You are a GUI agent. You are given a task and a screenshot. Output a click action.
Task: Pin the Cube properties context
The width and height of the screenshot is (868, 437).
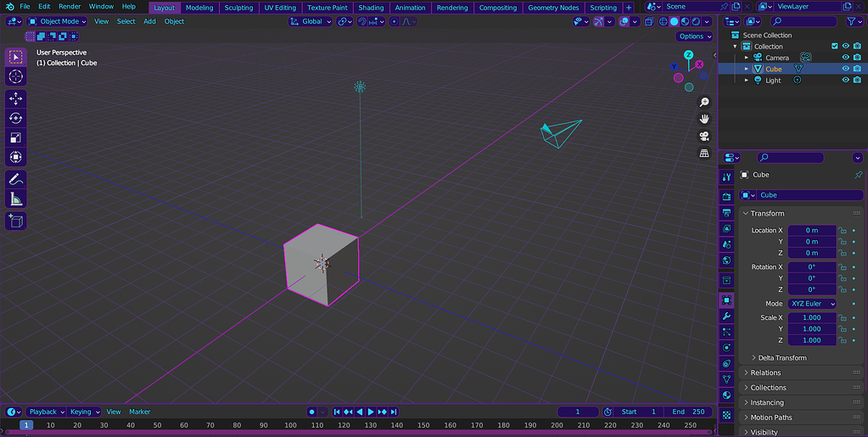pos(858,175)
